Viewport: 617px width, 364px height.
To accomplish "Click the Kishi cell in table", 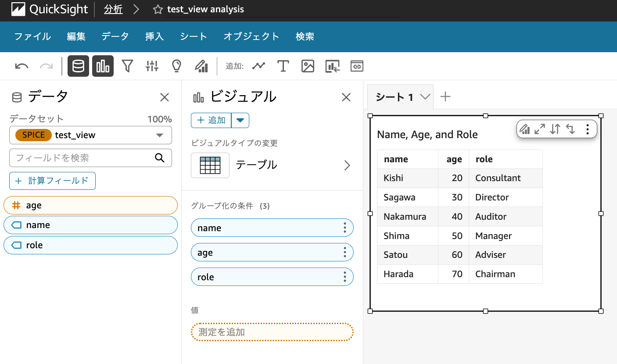I will coord(408,178).
